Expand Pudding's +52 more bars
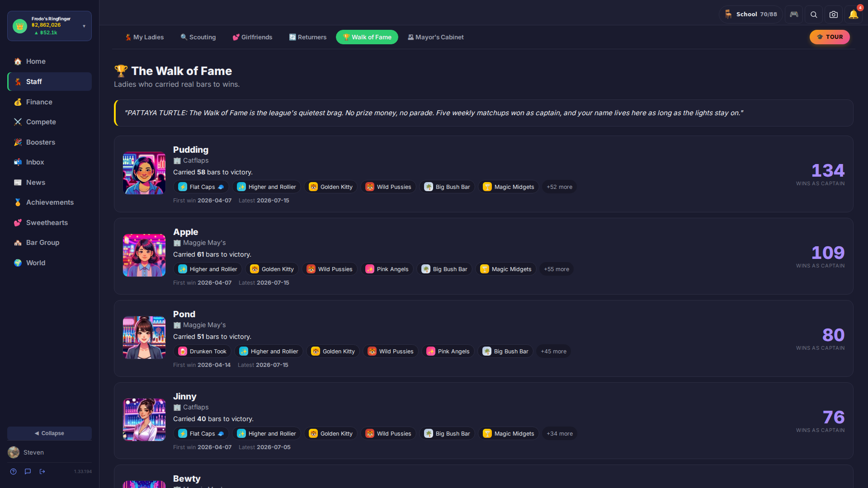Viewport: 868px width, 488px height. pyautogui.click(x=559, y=187)
